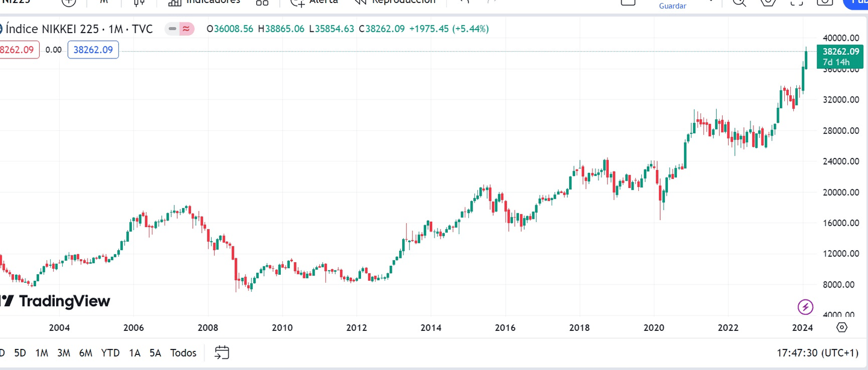Hide the NIKKEI 225 series

pyautogui.click(x=172, y=28)
